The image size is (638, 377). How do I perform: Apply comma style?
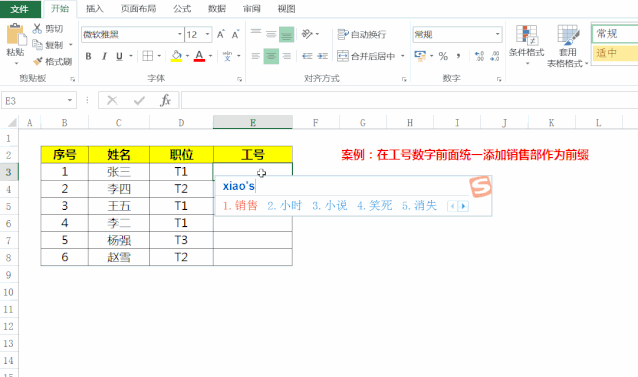459,56
